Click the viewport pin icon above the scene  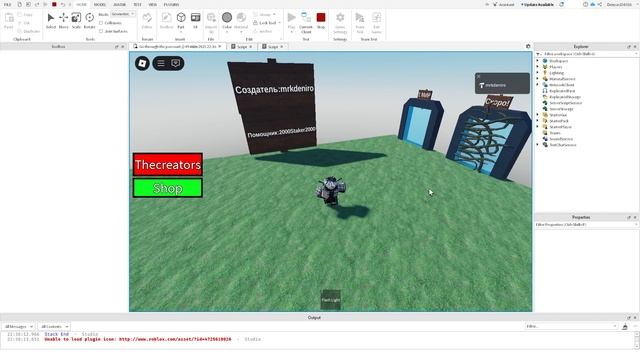click(528, 47)
